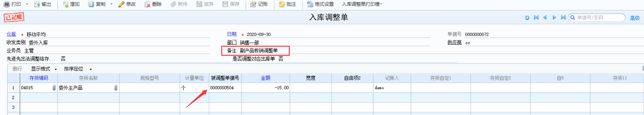Click the 删除 delete icon

[x=147, y=4]
